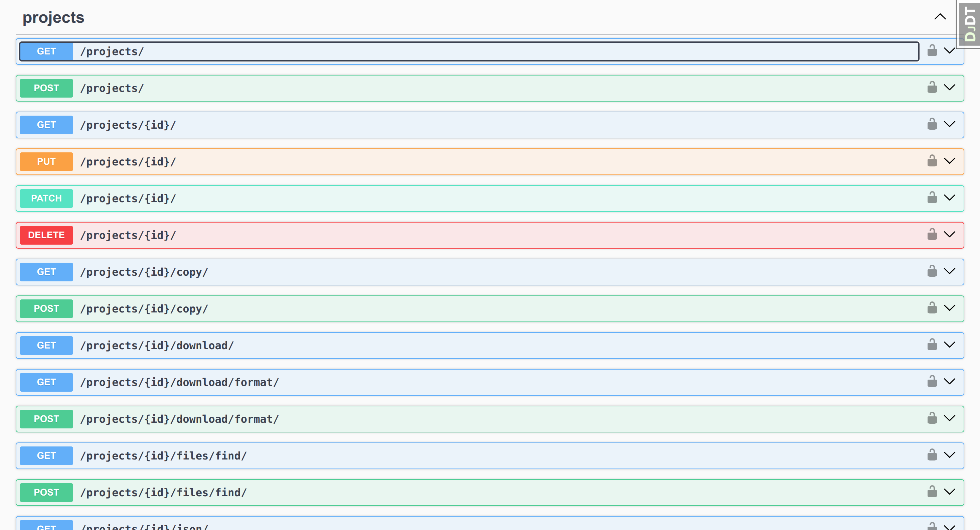Click /projects/{id}/copy/ path in GET row
The height and width of the screenshot is (530, 980).
pos(144,272)
